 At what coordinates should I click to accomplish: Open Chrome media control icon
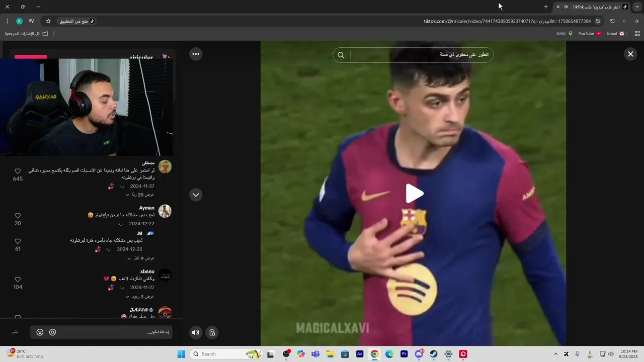pyautogui.click(x=31, y=21)
